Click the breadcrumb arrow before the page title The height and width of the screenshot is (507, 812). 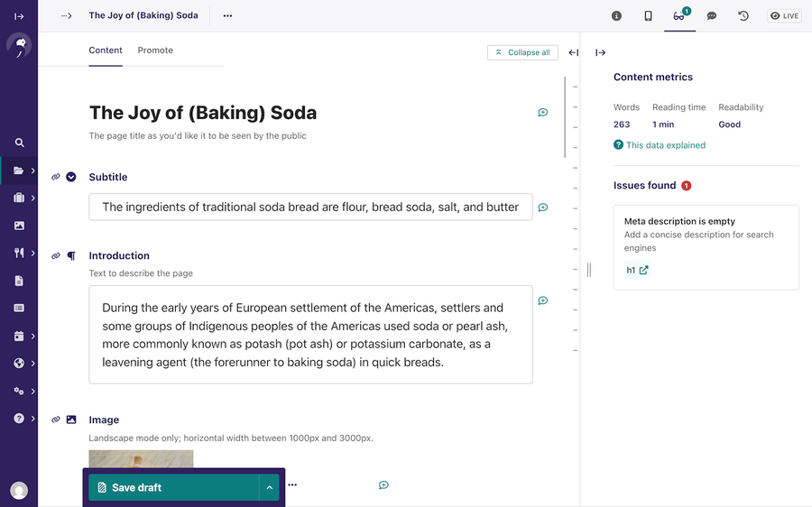tap(66, 15)
